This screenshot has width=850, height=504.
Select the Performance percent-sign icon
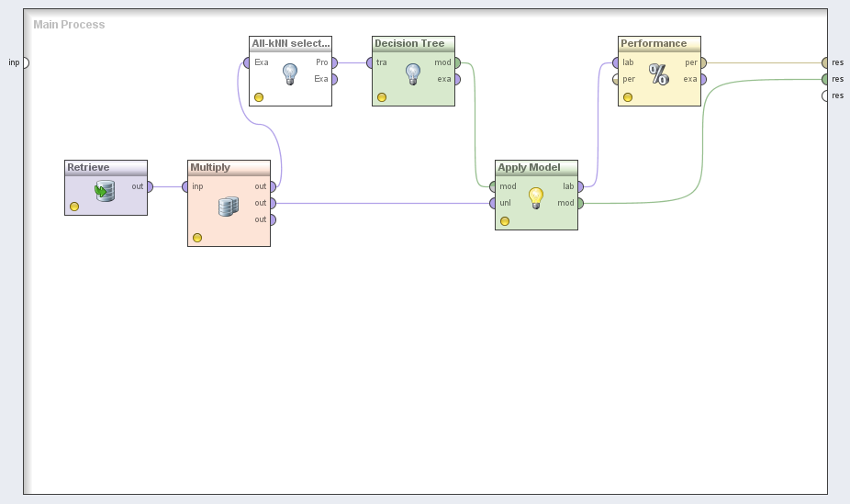(x=659, y=74)
